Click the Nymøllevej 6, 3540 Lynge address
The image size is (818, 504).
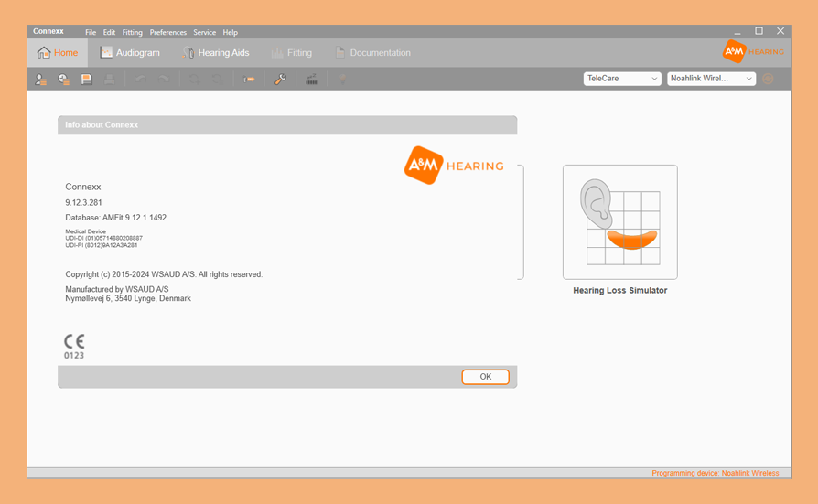128,298
